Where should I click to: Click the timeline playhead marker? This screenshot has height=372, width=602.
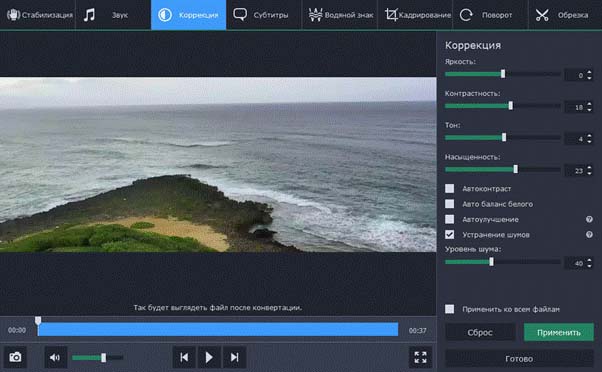point(38,321)
